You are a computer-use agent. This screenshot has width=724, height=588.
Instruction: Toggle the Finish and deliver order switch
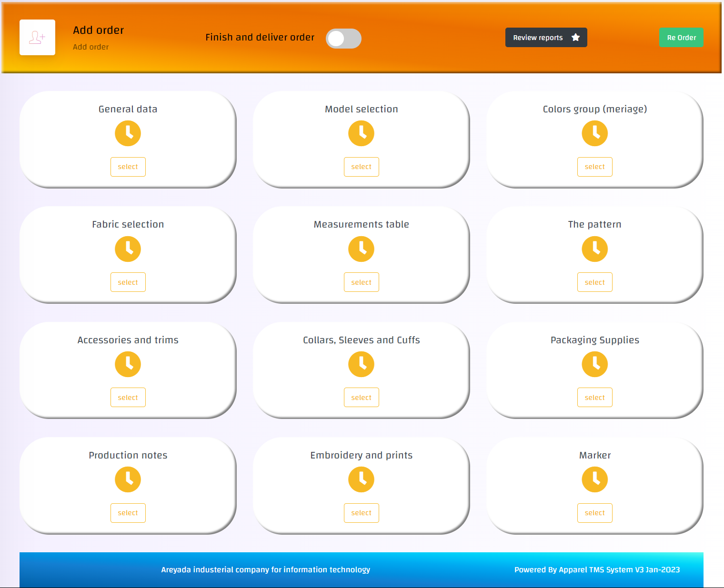[x=343, y=39]
